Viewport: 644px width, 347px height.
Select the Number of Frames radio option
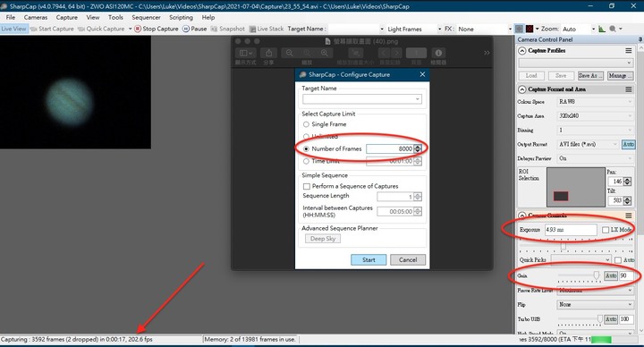[306, 149]
